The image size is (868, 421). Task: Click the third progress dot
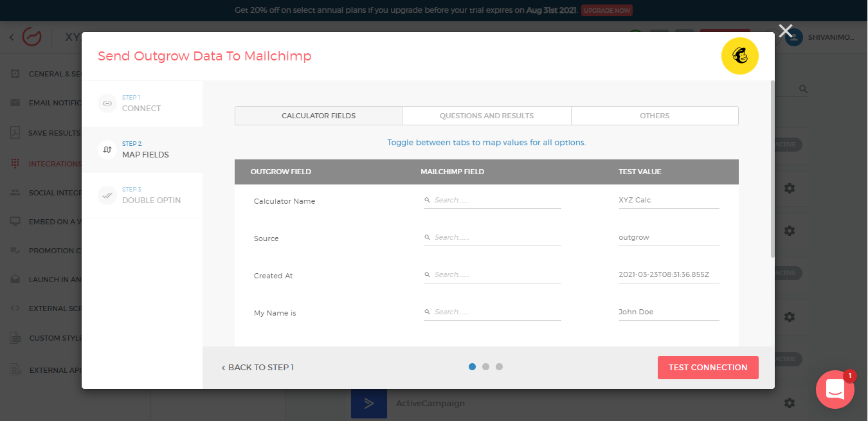coord(500,367)
